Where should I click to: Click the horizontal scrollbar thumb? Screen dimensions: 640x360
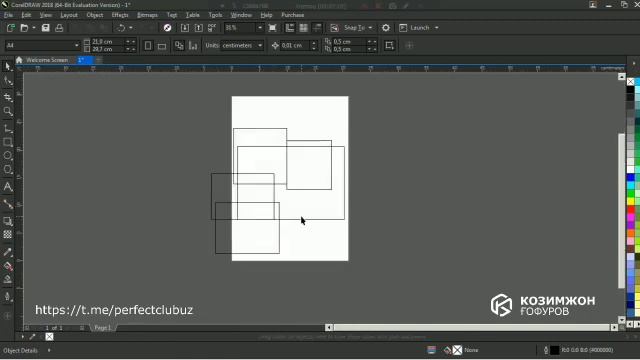click(471, 327)
